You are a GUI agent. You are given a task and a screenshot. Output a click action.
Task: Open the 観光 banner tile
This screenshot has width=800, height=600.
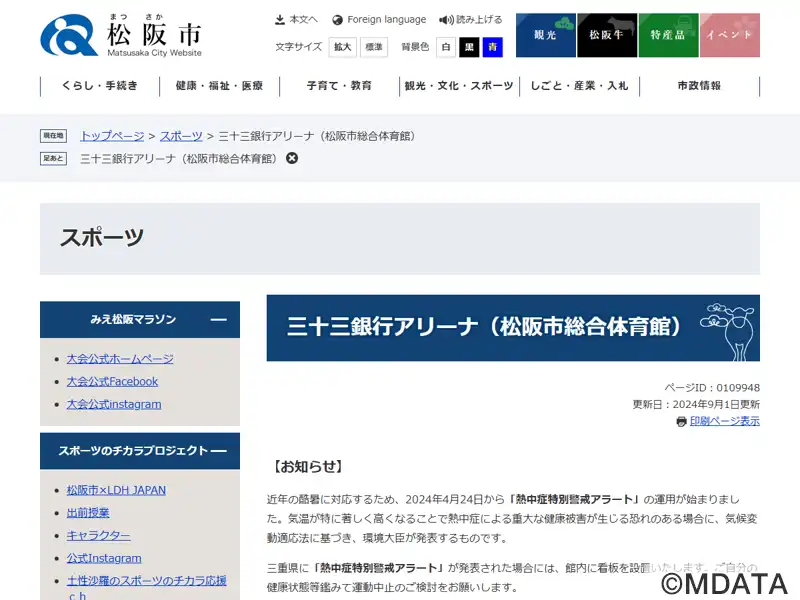[545, 35]
